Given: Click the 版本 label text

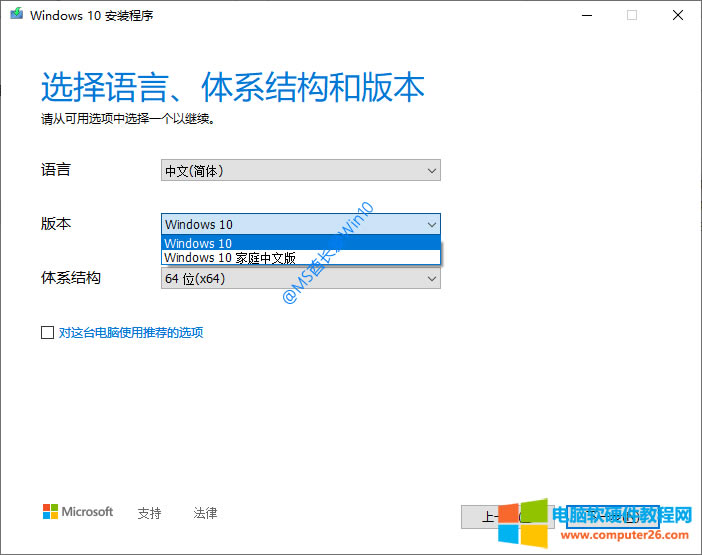Looking at the screenshot, I should [56, 224].
